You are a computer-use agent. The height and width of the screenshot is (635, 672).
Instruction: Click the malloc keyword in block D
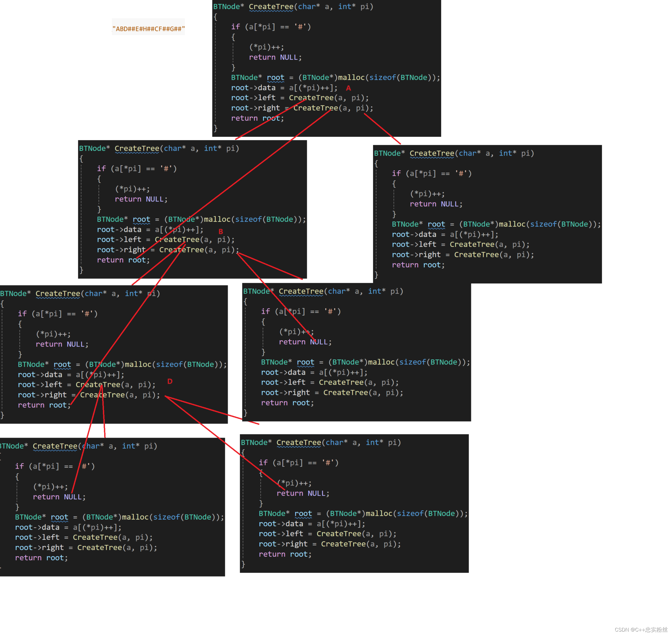138,365
